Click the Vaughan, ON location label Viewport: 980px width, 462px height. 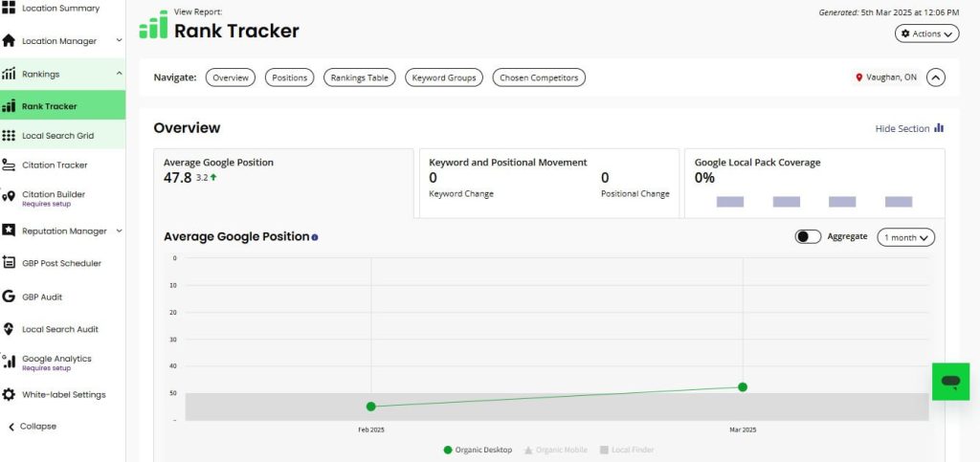click(891, 77)
